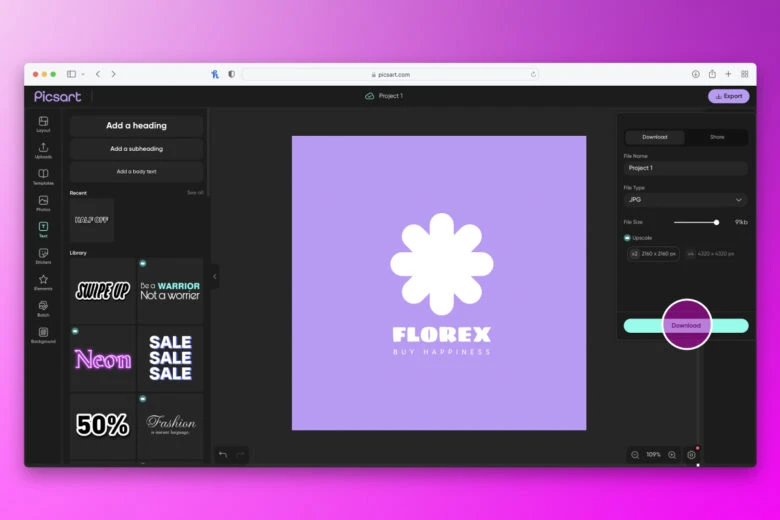The width and height of the screenshot is (780, 520).
Task: Click the Export button
Action: click(x=728, y=96)
